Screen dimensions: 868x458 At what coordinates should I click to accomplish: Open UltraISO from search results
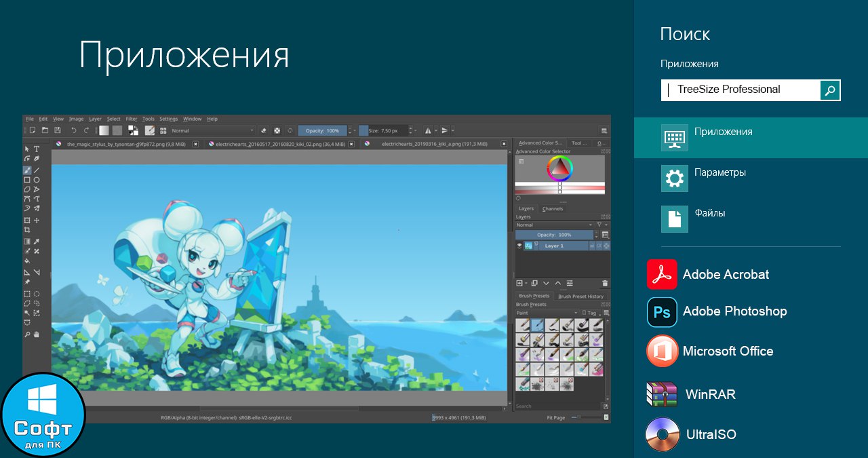click(692, 434)
